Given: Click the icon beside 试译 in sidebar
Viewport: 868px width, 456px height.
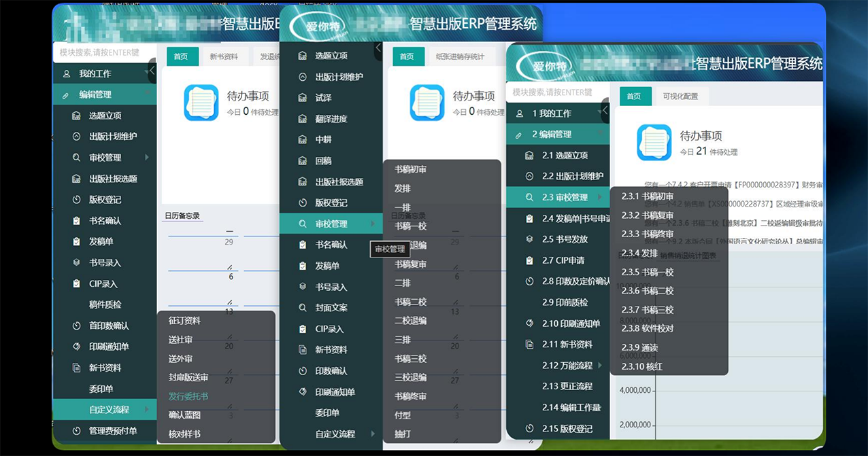Looking at the screenshot, I should coord(303,98).
